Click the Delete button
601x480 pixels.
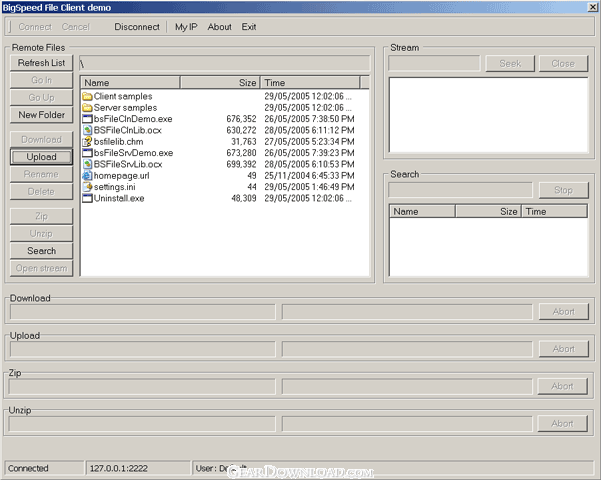[x=41, y=191]
